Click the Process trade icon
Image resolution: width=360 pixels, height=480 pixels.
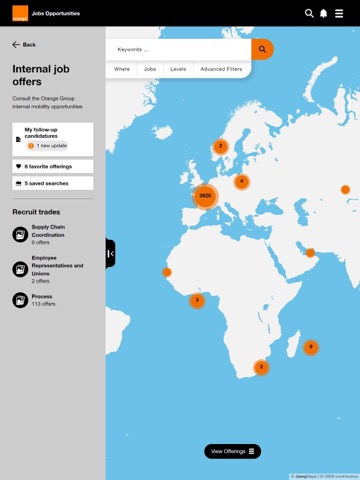(x=20, y=300)
